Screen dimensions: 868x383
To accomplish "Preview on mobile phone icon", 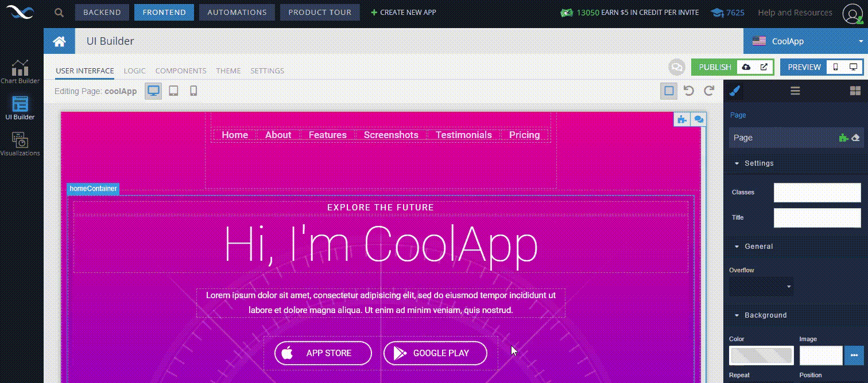I will point(835,67).
